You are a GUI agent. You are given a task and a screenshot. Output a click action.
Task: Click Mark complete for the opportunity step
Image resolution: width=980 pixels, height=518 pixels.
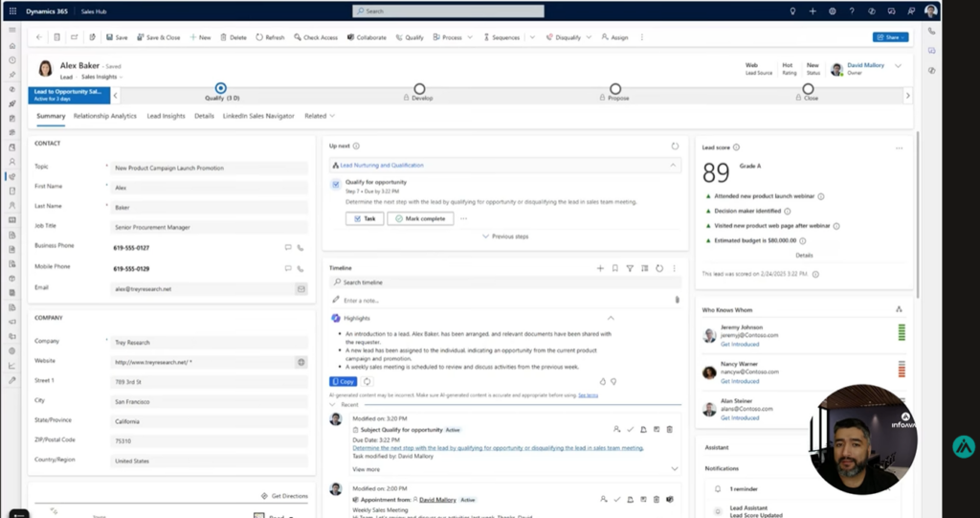click(420, 218)
